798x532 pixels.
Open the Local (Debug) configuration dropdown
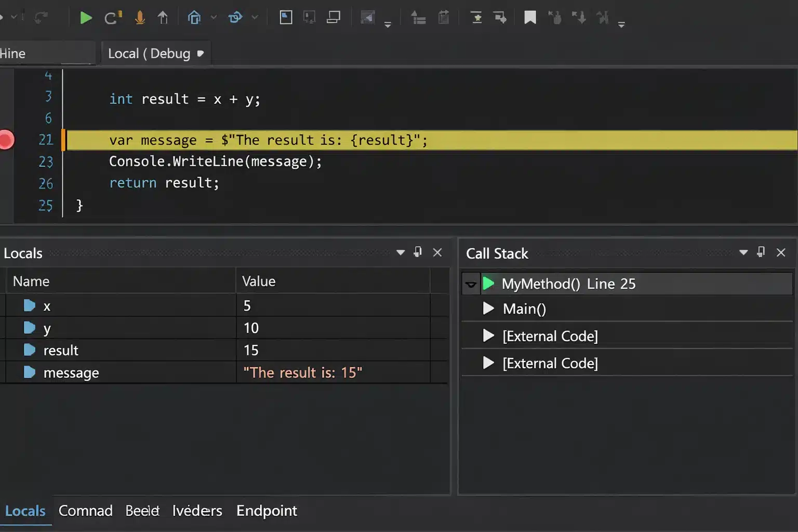click(201, 53)
